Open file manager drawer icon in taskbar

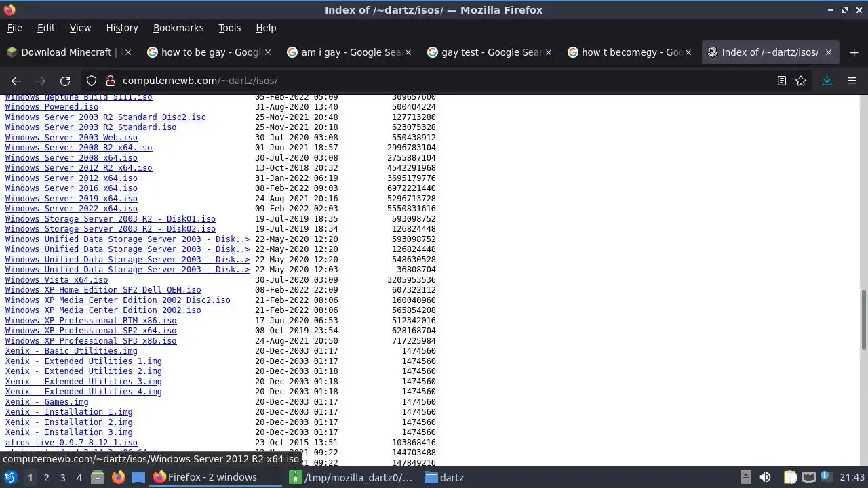(x=98, y=477)
